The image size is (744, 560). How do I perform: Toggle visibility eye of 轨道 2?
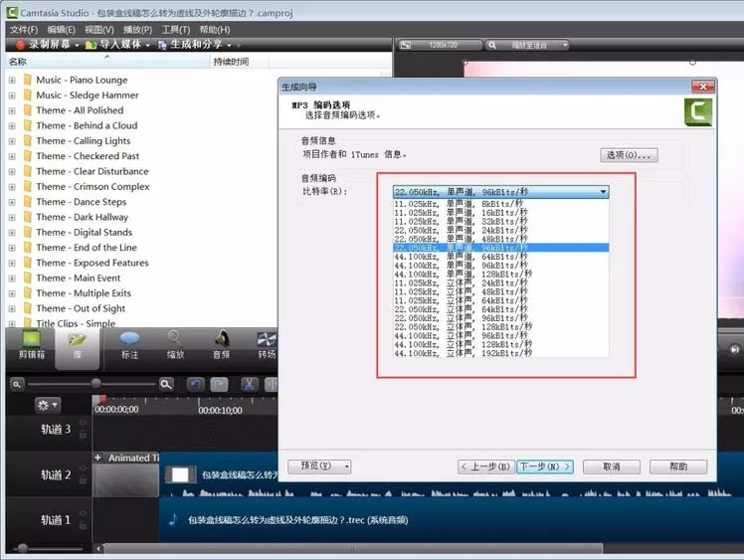click(83, 467)
